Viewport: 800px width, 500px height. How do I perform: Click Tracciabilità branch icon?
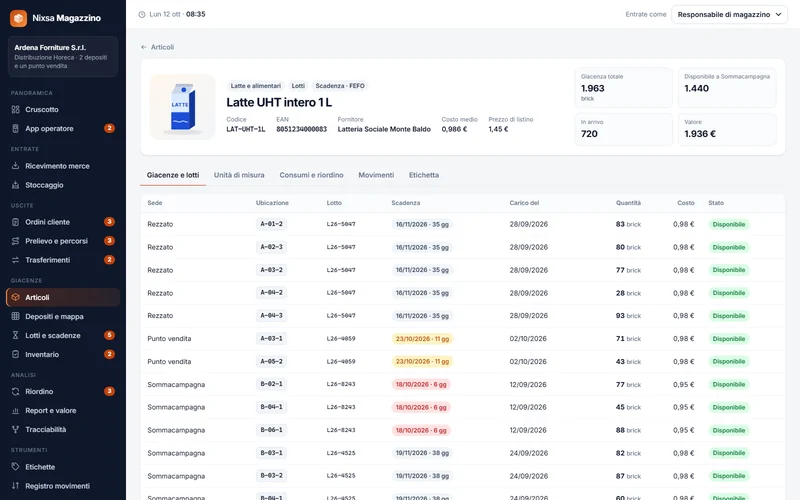pyautogui.click(x=15, y=429)
